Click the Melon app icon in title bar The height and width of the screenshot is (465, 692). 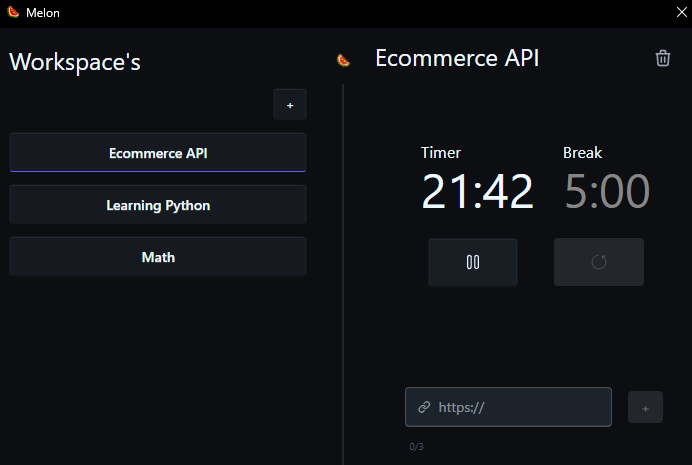click(x=13, y=12)
